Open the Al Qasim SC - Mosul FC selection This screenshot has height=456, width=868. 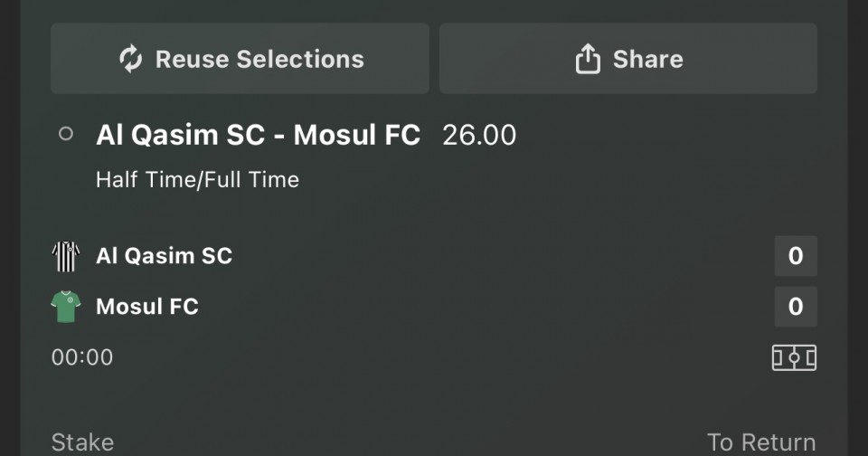coord(258,136)
